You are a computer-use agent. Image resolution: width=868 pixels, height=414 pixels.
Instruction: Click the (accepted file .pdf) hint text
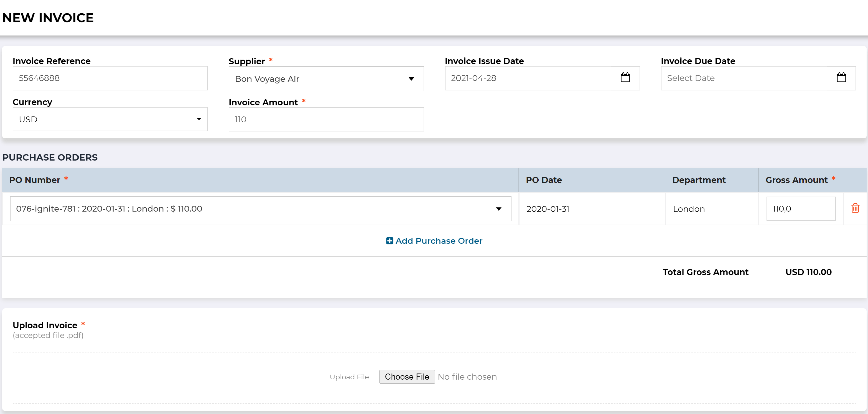pos(48,336)
